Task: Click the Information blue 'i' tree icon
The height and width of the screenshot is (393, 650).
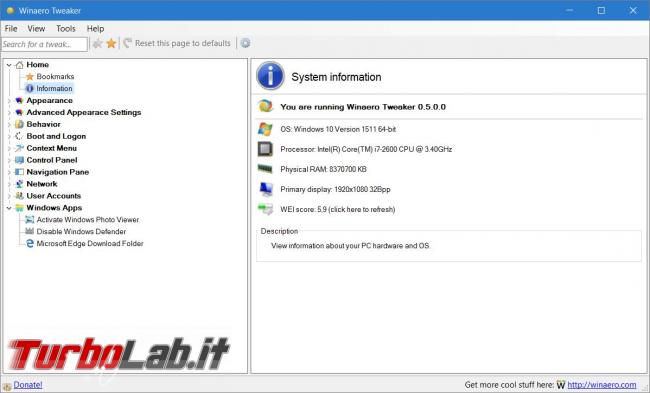Action: pyautogui.click(x=29, y=88)
